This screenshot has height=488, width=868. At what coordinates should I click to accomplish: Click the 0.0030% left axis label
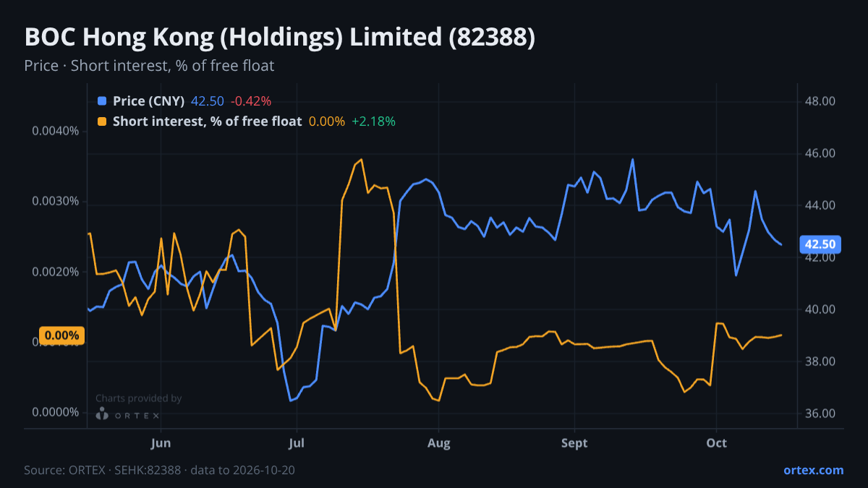tap(55, 201)
